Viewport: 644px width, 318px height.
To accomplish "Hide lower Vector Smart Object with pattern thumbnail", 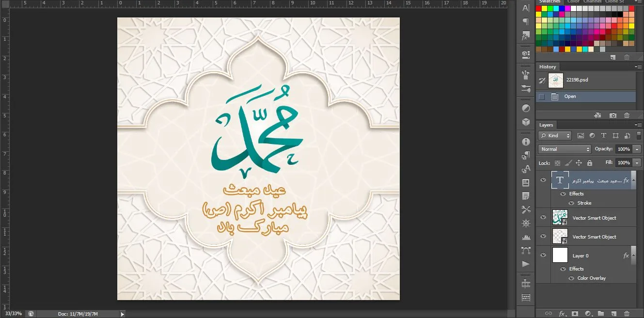I will click(543, 237).
